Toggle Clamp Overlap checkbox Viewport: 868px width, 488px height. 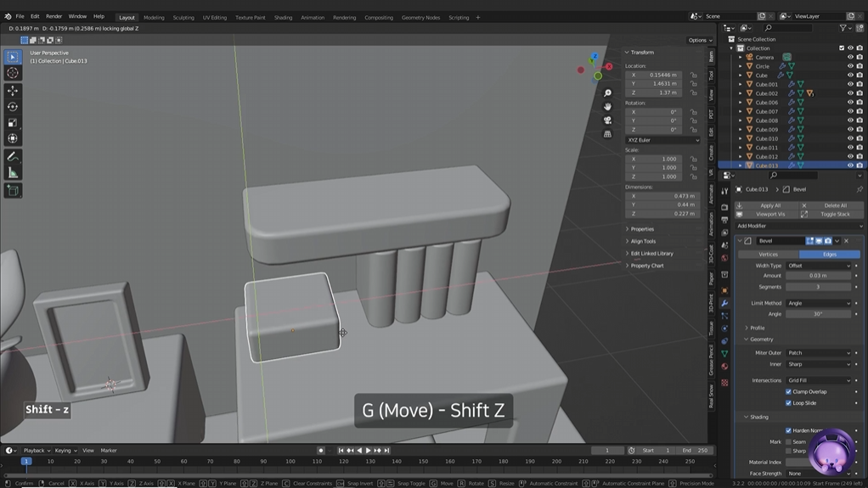788,392
